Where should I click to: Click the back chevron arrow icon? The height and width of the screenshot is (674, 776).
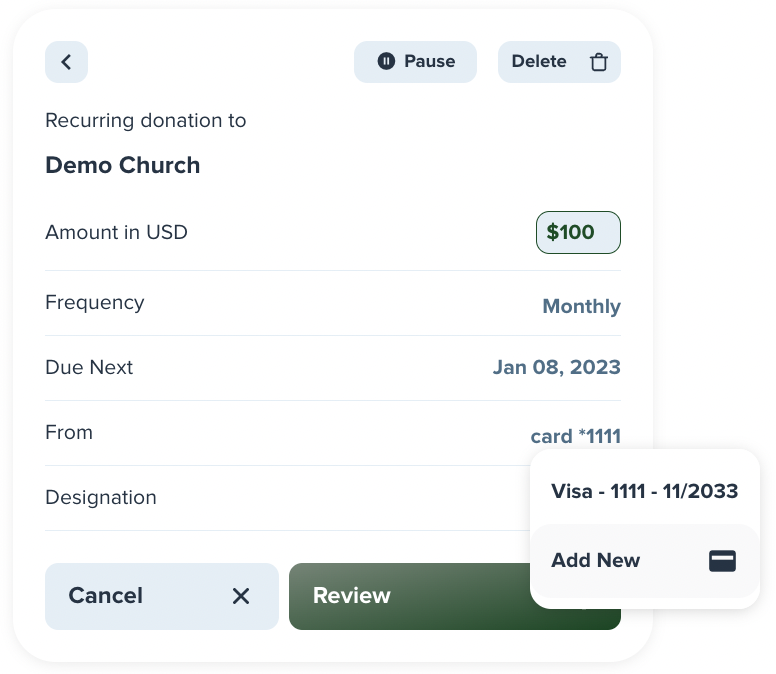tap(66, 62)
